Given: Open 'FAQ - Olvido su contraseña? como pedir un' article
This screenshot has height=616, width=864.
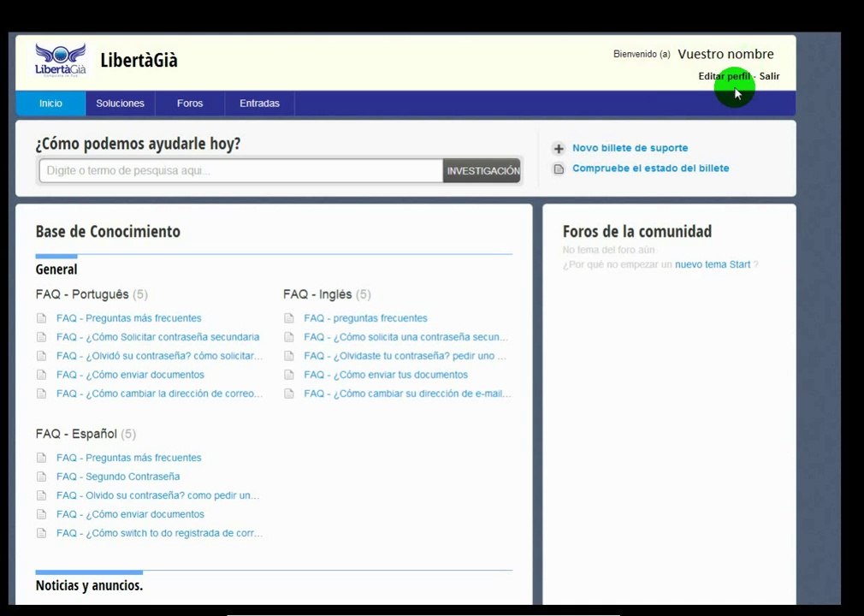Looking at the screenshot, I should tap(157, 495).
